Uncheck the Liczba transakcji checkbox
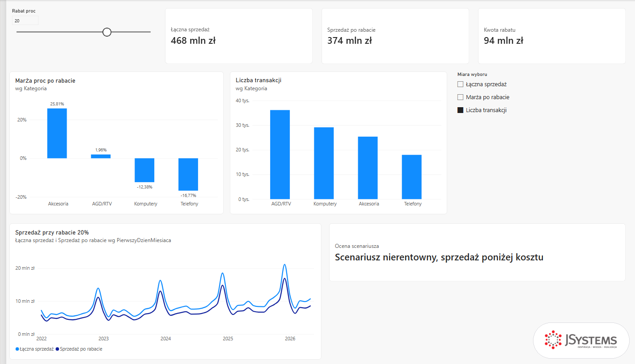 pyautogui.click(x=460, y=110)
